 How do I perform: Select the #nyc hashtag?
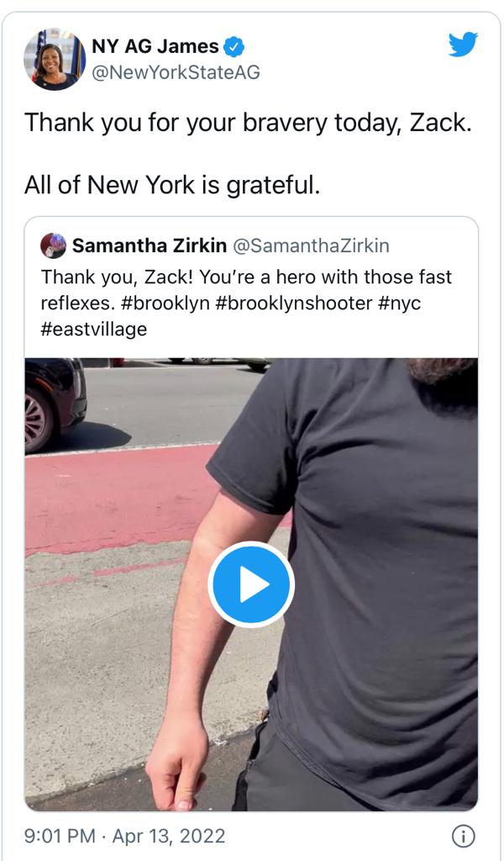click(x=399, y=303)
